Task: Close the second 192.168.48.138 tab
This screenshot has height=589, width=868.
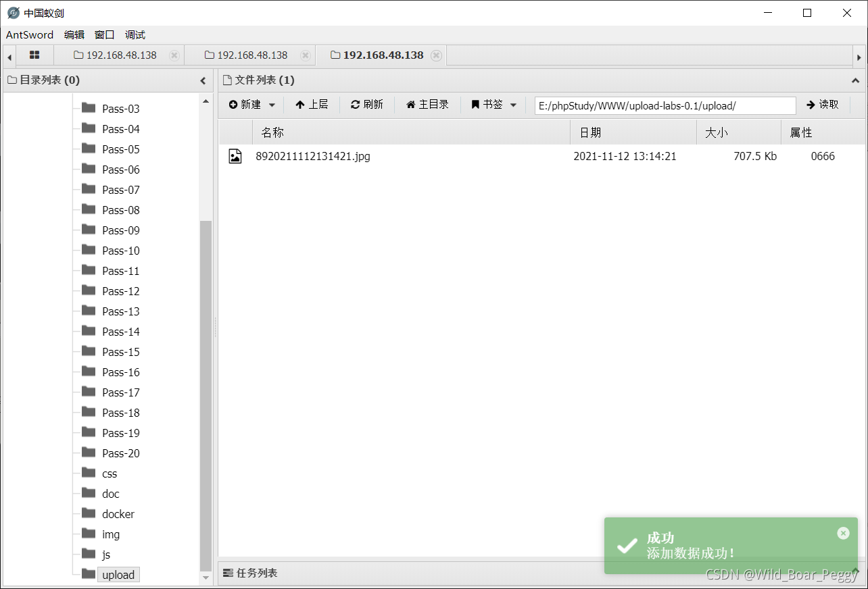Action: click(x=306, y=55)
